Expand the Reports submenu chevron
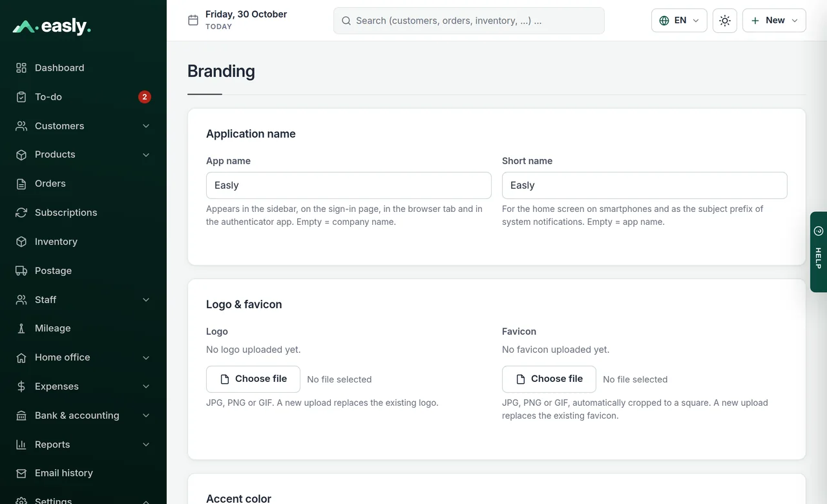Viewport: 827px width, 504px height. click(146, 445)
